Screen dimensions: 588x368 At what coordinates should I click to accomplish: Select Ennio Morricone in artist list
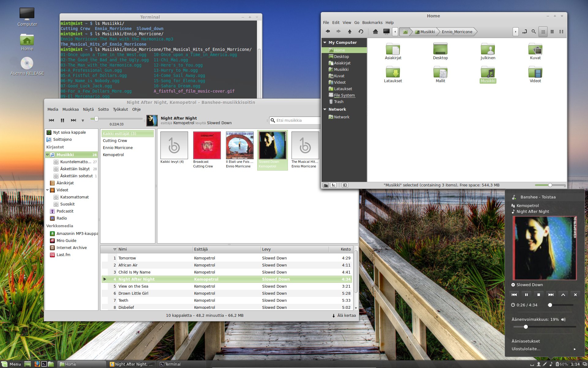click(127, 148)
